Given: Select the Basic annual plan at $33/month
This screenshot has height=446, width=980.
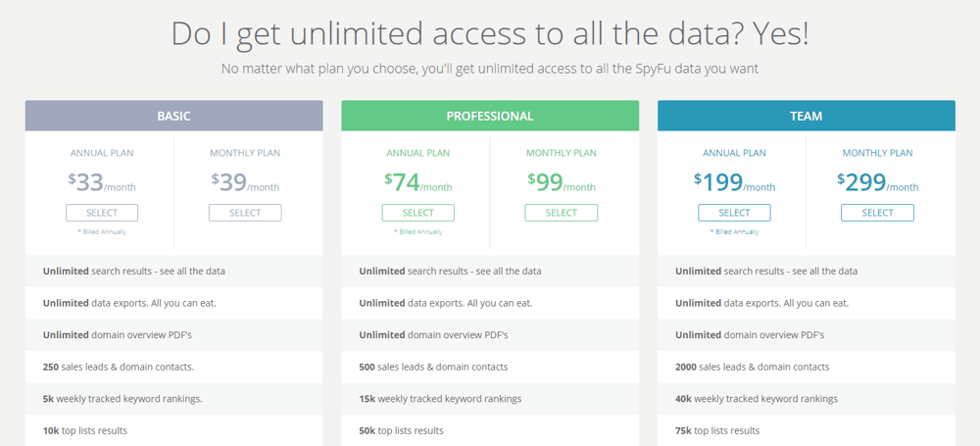Looking at the screenshot, I should tap(102, 213).
